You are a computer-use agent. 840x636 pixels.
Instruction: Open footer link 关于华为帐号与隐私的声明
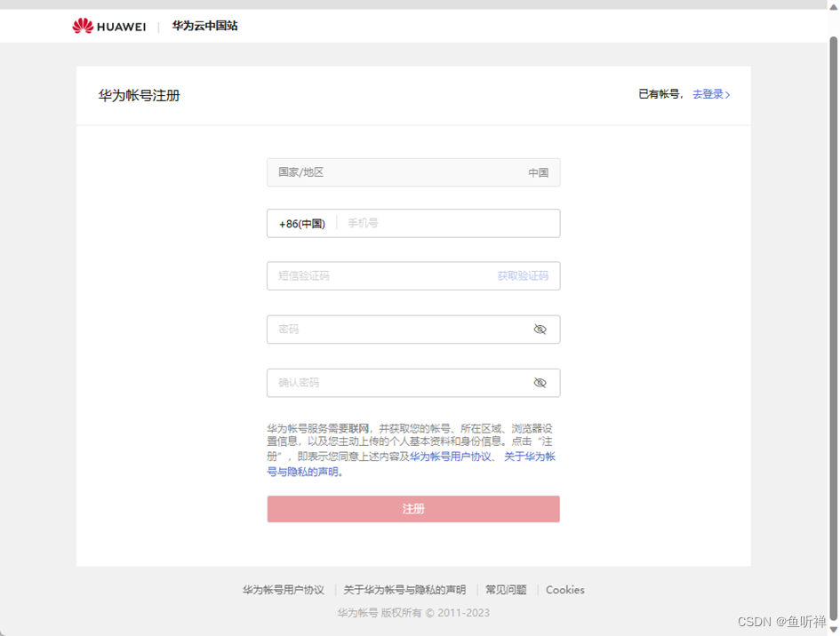pos(404,590)
